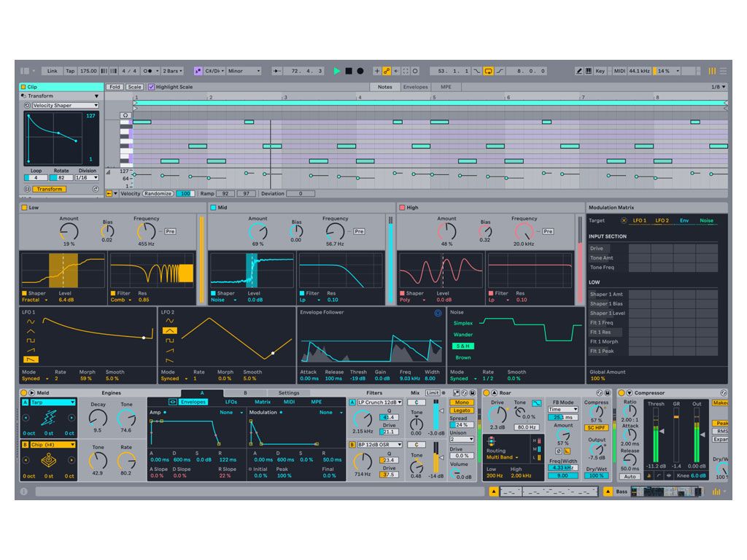Turn off the Mid band Filter toggle
Screen dimensions: 747x560
tap(302, 293)
